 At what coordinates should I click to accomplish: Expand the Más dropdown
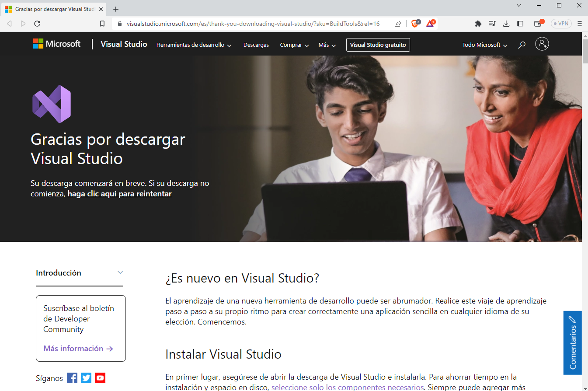327,45
